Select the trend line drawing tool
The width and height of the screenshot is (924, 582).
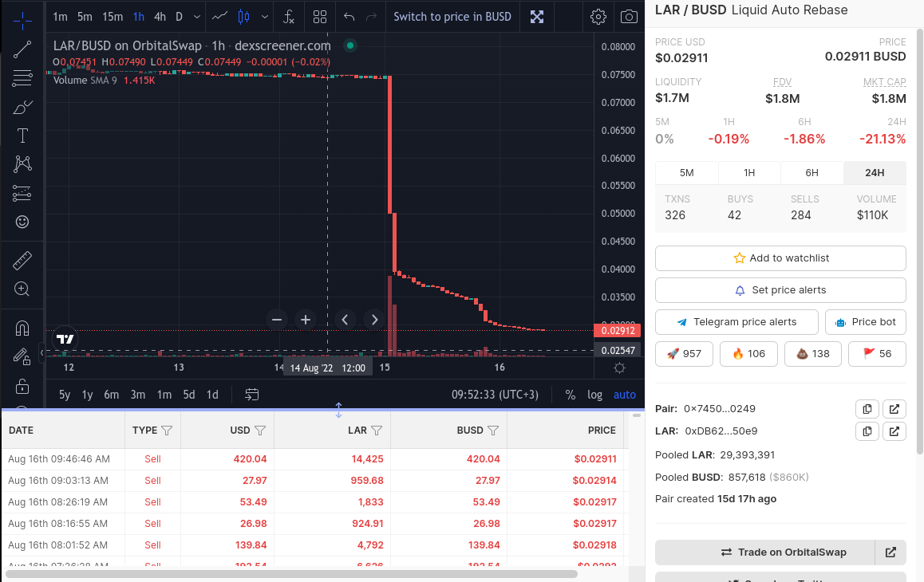[x=22, y=49]
